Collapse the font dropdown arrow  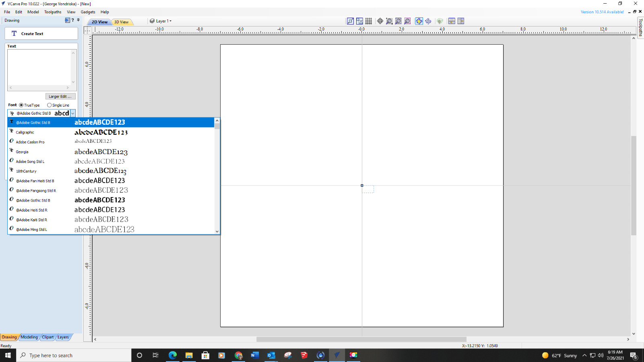(73, 113)
